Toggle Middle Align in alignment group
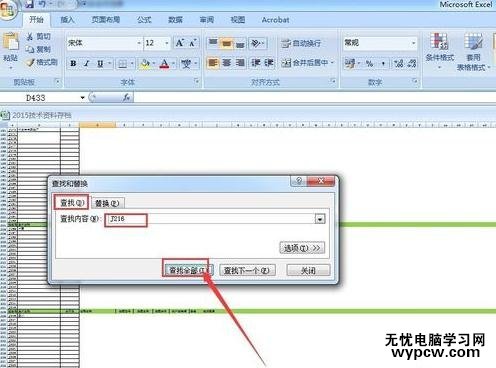This screenshot has width=496, height=368. click(226, 43)
